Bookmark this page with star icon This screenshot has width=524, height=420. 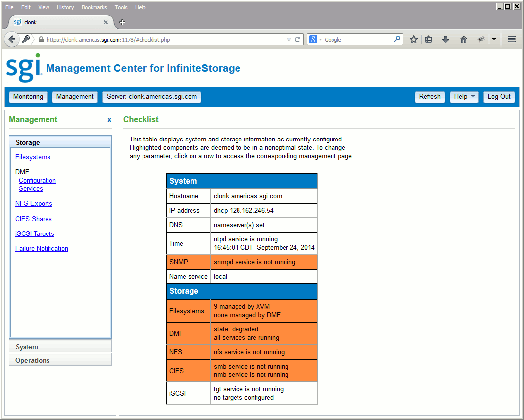(x=413, y=40)
